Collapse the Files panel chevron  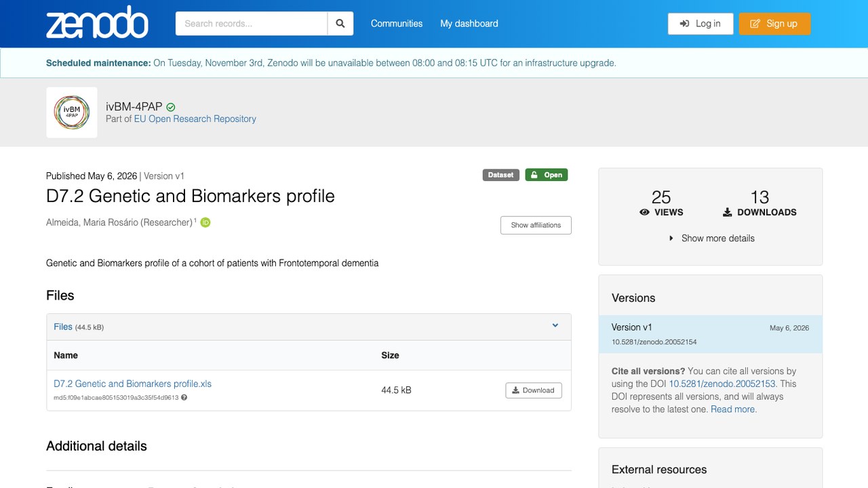(x=555, y=326)
